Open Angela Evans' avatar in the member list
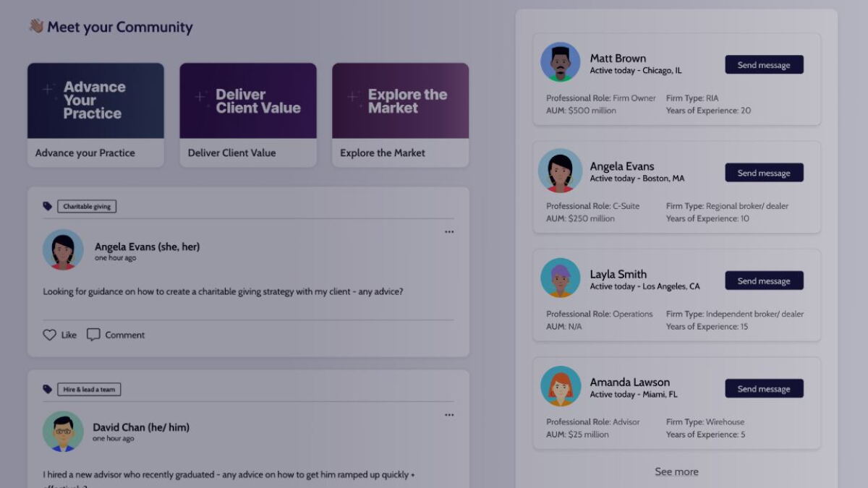This screenshot has height=488, width=868. click(x=561, y=171)
